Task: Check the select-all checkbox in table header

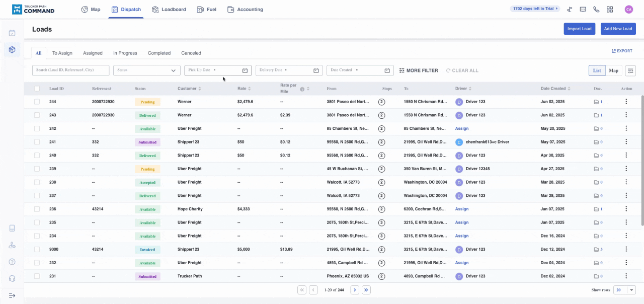Action: tap(37, 89)
